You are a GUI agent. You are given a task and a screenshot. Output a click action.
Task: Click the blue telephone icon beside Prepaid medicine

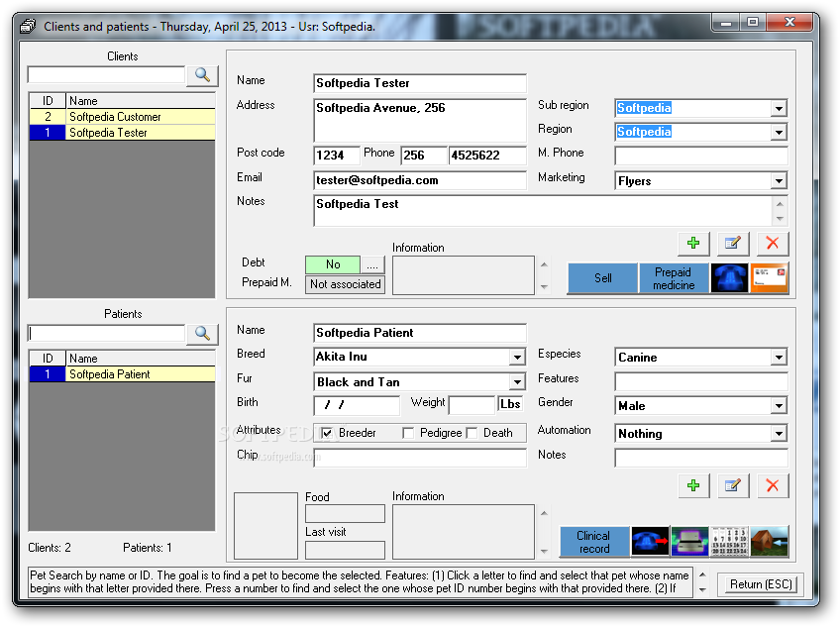pyautogui.click(x=729, y=278)
